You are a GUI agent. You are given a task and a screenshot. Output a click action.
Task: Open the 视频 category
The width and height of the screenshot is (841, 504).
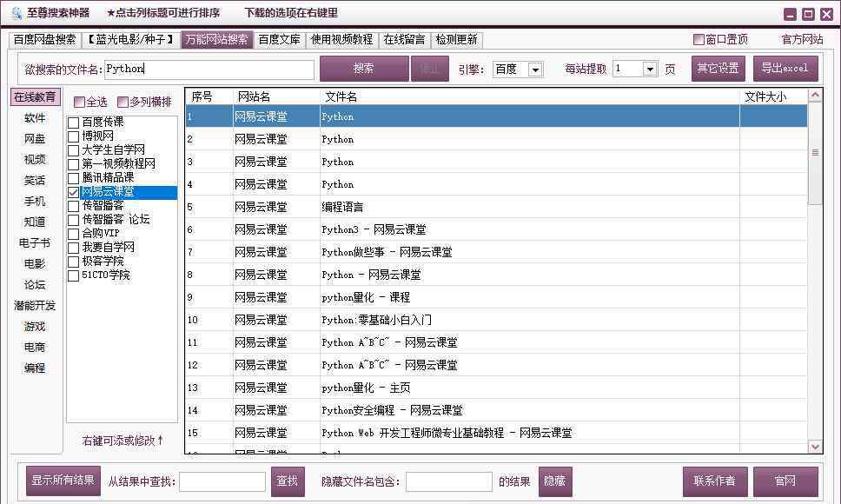[x=36, y=160]
